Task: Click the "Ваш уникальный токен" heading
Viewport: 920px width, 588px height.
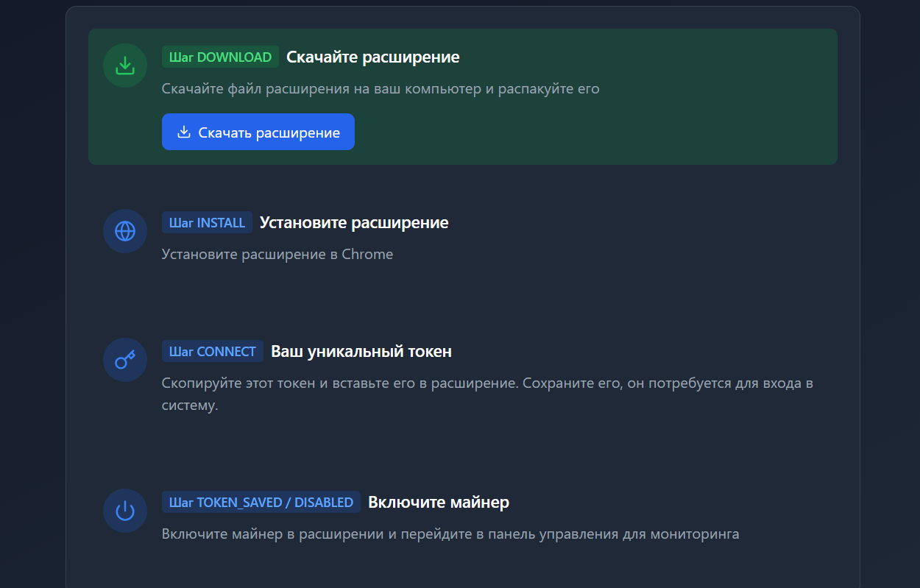Action: point(361,351)
